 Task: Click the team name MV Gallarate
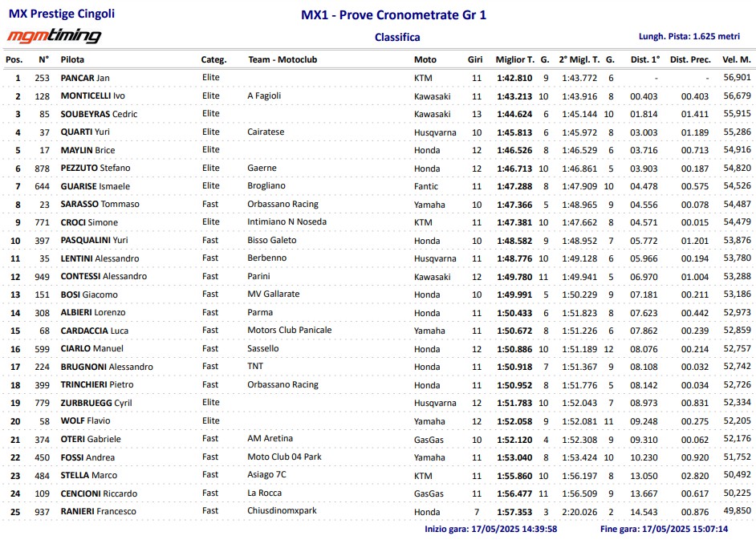pyautogui.click(x=274, y=294)
